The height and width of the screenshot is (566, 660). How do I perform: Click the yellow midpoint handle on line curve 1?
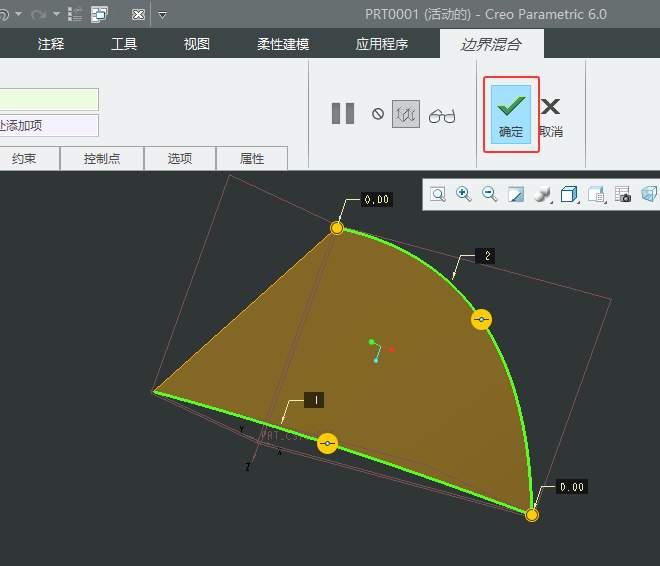point(327,443)
